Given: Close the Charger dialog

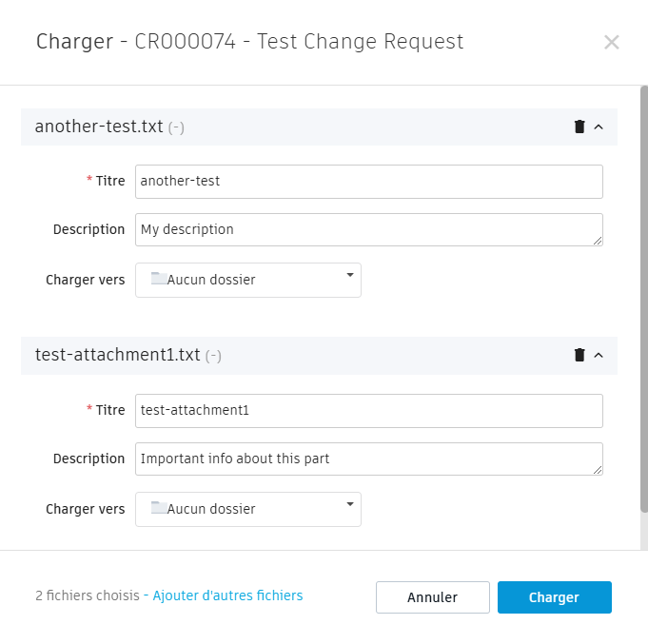Looking at the screenshot, I should [612, 42].
